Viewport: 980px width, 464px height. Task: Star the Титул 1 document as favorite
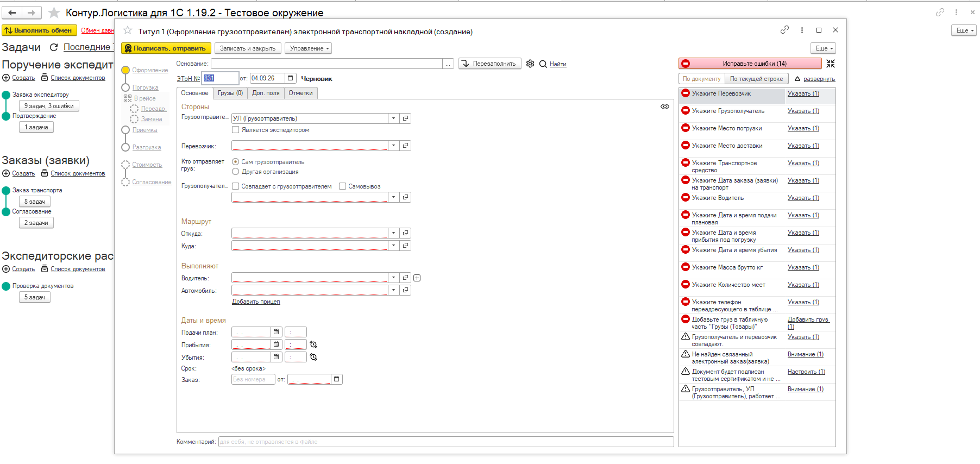click(x=128, y=30)
